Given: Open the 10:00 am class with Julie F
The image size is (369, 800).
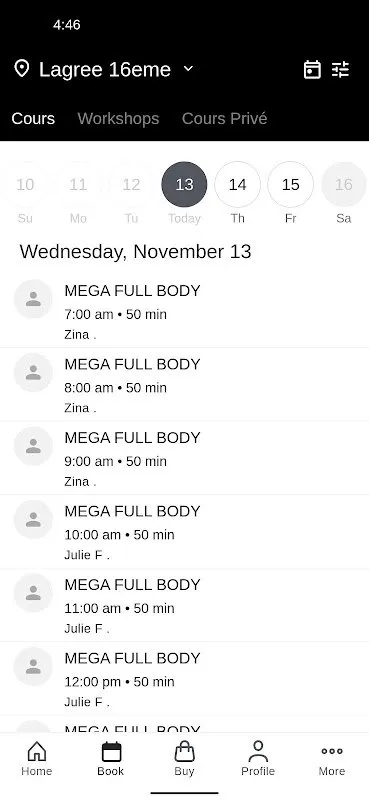Looking at the screenshot, I should pyautogui.click(x=184, y=532).
